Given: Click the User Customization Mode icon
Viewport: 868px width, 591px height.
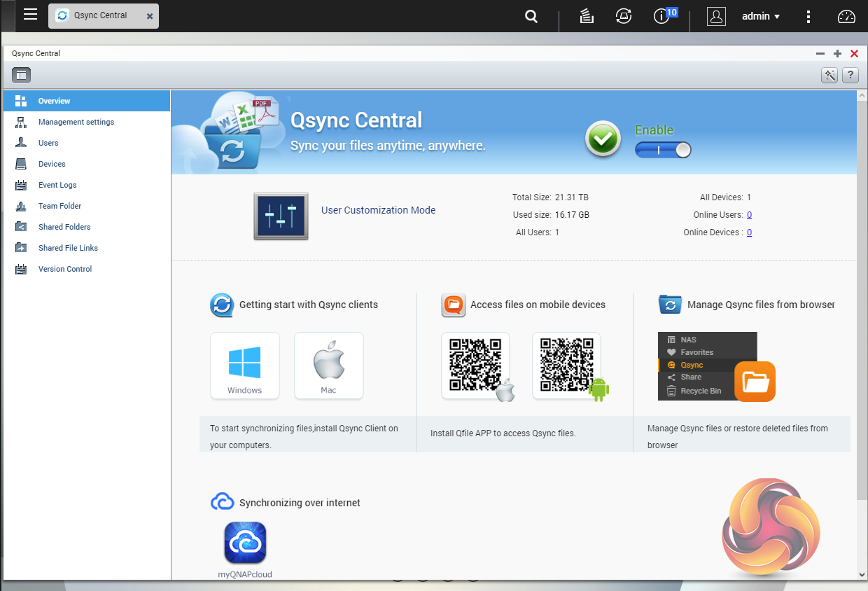Looking at the screenshot, I should tap(281, 216).
